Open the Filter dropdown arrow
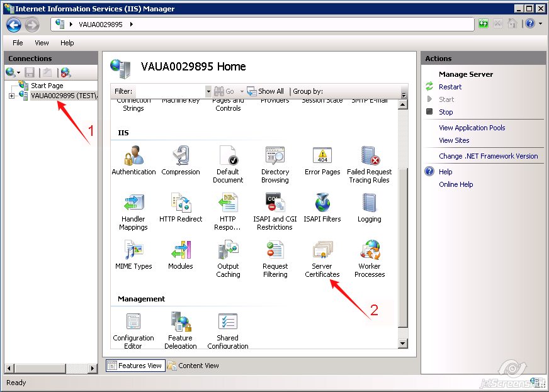The height and width of the screenshot is (392, 549). click(208, 91)
